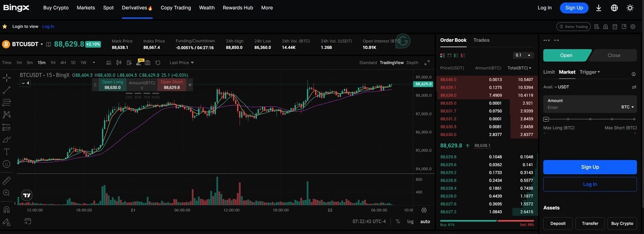Click the chart reset refresh icon
The height and width of the screenshot is (234, 644).
click(x=158, y=63)
